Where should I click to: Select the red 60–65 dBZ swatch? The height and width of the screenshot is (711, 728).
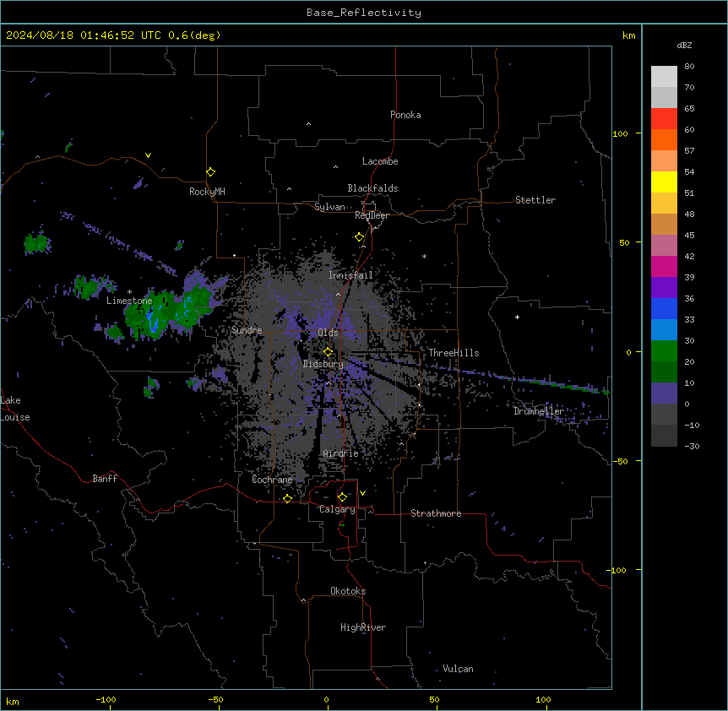[x=664, y=119]
